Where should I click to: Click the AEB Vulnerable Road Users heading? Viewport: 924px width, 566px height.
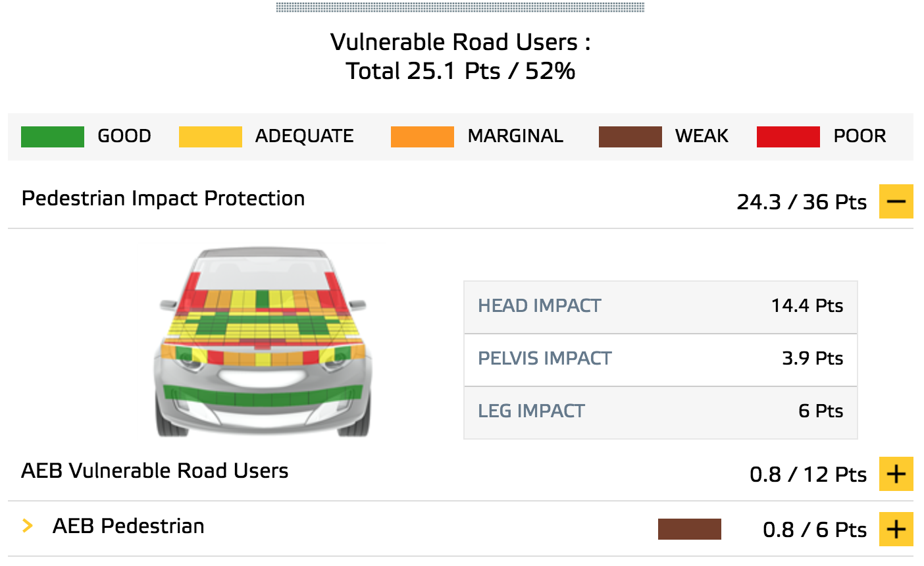pyautogui.click(x=155, y=471)
